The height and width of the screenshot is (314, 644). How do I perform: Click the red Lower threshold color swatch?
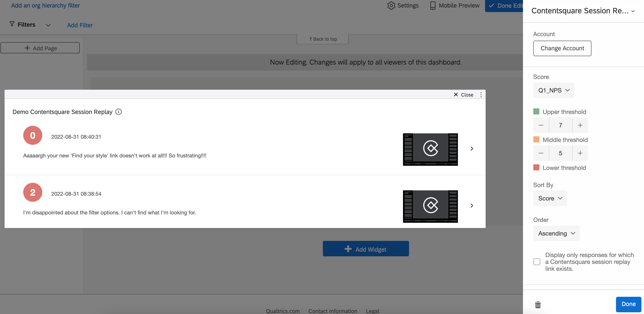(536, 167)
